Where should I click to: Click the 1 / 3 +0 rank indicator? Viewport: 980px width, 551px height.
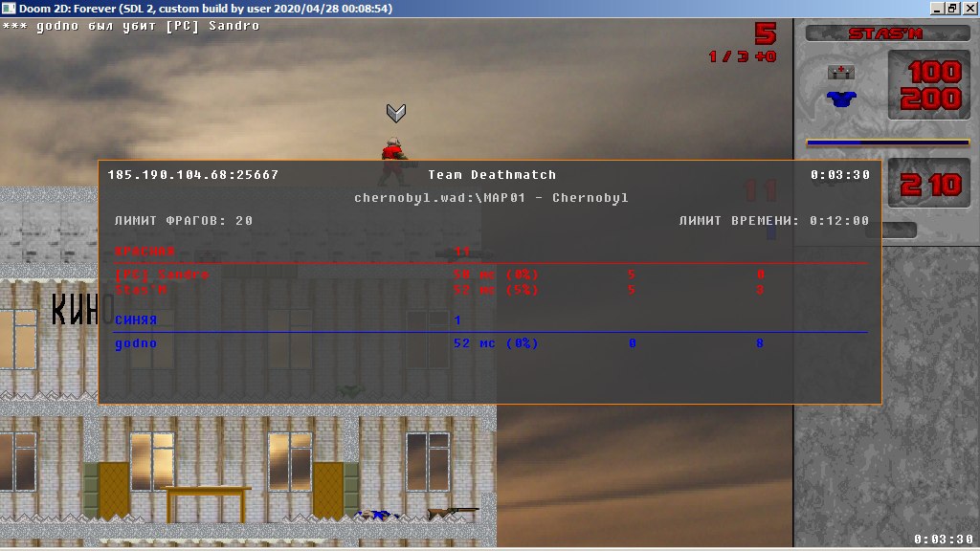point(743,56)
